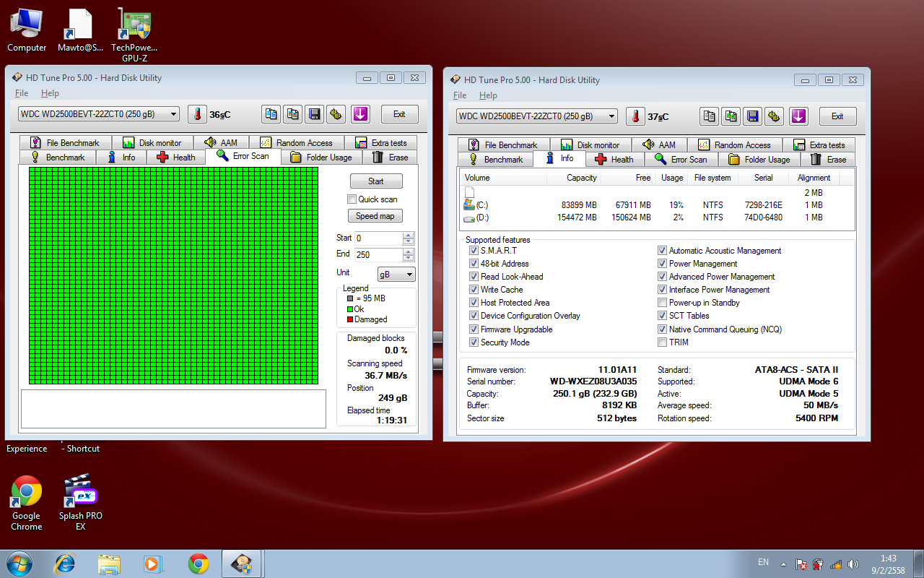Copy text info to clipboard in Error Scan window
This screenshot has width=924, height=578.
click(271, 114)
